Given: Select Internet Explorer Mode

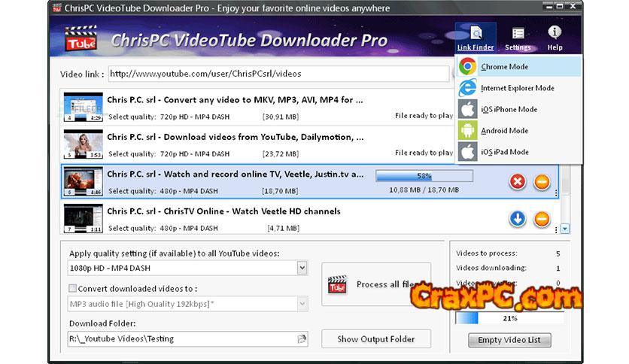Looking at the screenshot, I should pyautogui.click(x=518, y=88).
